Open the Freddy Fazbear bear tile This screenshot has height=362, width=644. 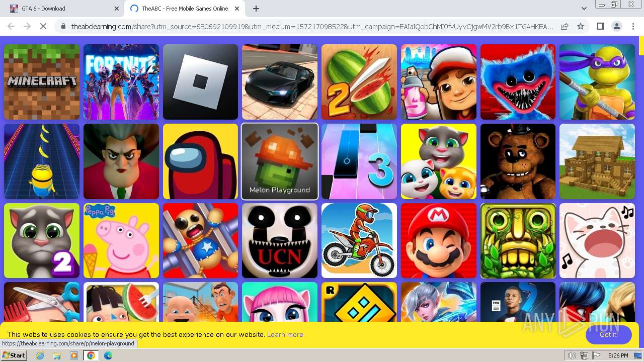click(x=518, y=161)
